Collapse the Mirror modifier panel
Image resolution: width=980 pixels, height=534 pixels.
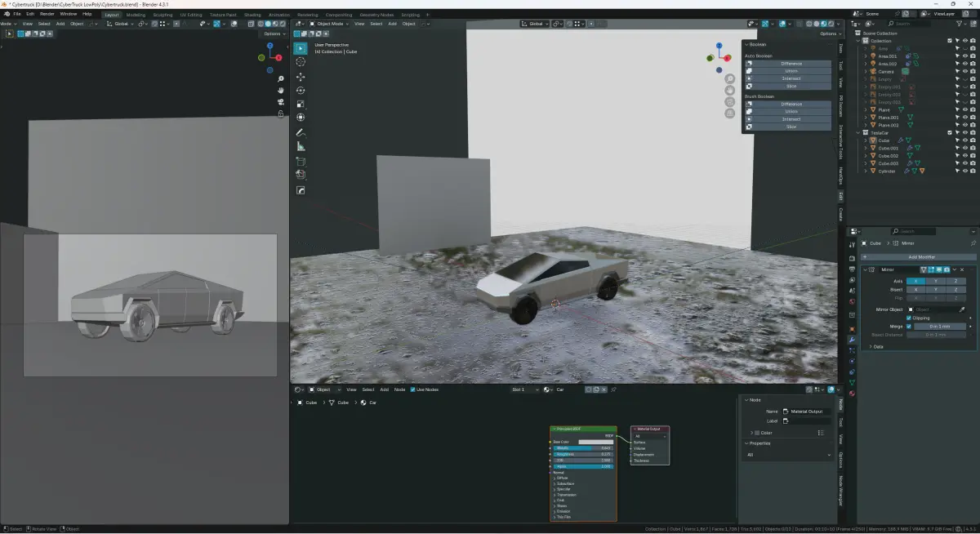click(866, 269)
